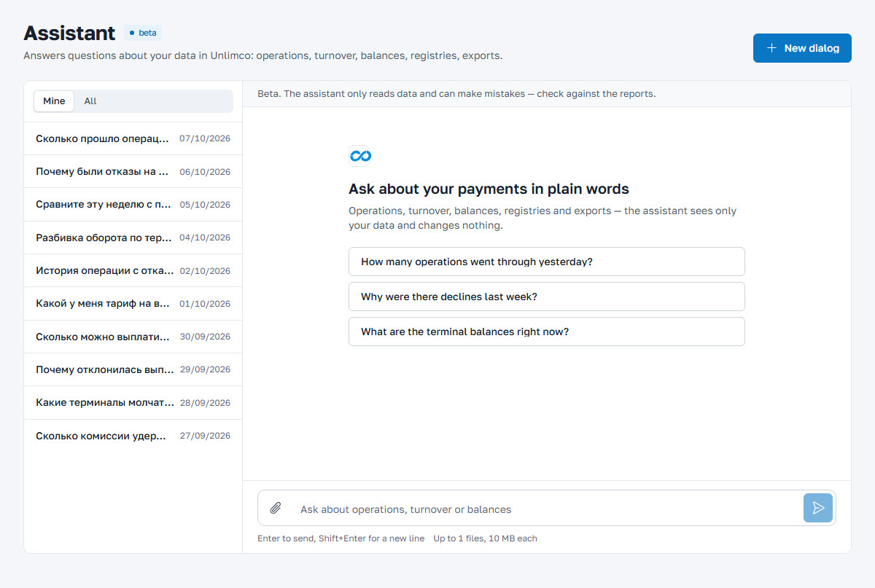Open the 'История операции с отка' dialog
Screen dimensions: 875x588
pyautogui.click(x=133, y=271)
